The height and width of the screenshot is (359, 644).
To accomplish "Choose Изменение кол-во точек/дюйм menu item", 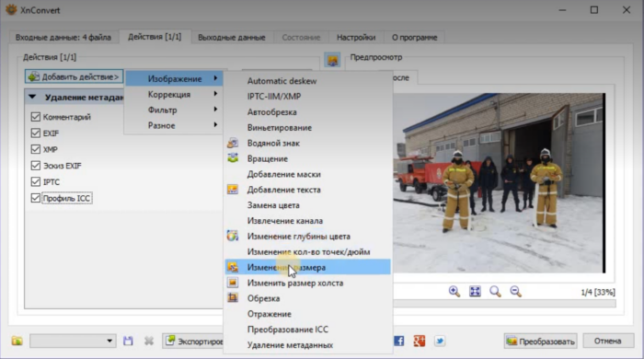I will [x=307, y=252].
